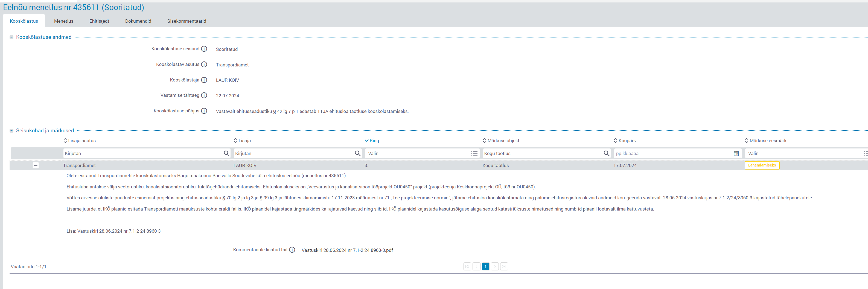Image resolution: width=868 pixels, height=289 pixels.
Task: Click the Transpordiamet cell in table row
Action: pos(80,165)
